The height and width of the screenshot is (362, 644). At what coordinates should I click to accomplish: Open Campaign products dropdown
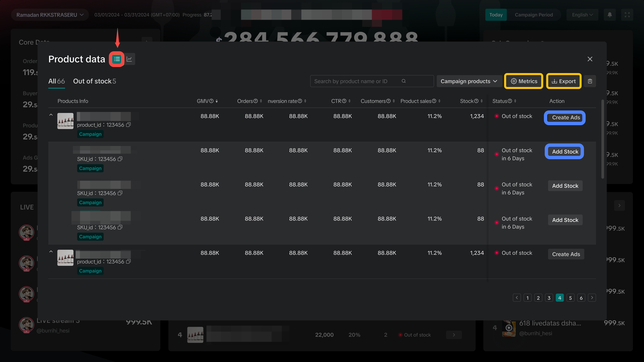(x=469, y=81)
